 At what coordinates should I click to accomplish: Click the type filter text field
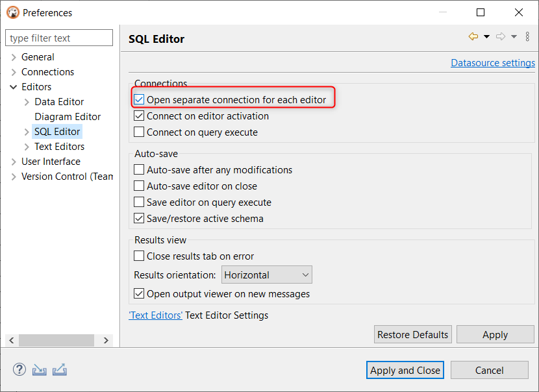[x=59, y=38]
